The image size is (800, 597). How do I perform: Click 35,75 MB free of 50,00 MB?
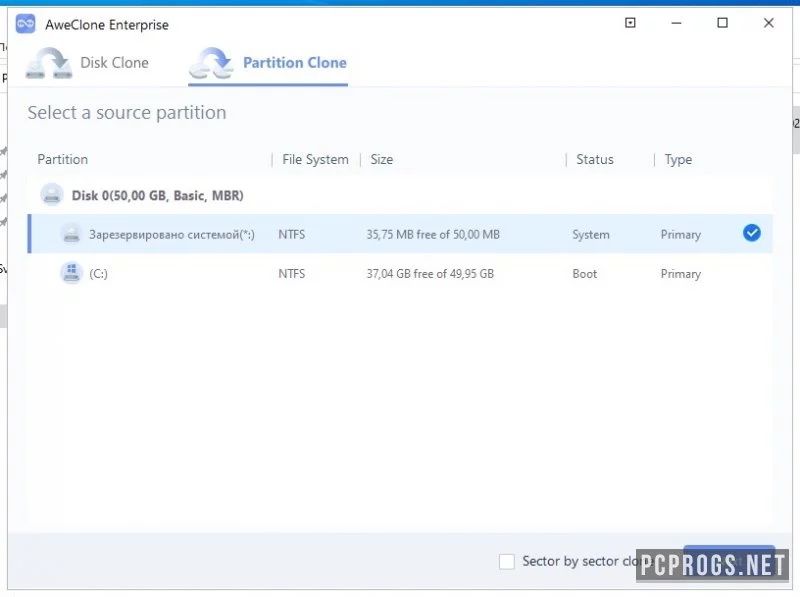point(433,234)
